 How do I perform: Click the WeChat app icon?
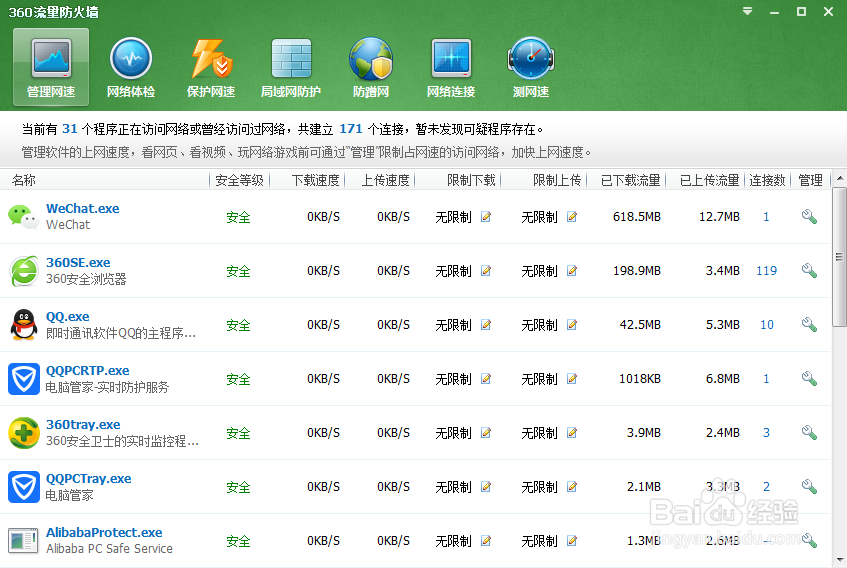pos(24,217)
